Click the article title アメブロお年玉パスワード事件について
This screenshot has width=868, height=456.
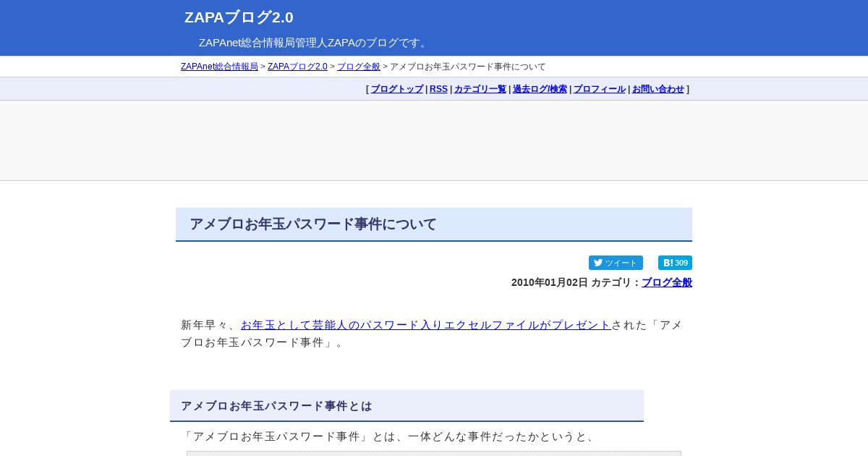[313, 224]
